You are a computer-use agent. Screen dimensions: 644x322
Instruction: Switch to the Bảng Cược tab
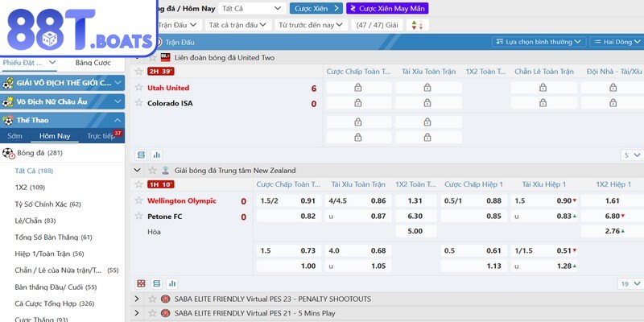pyautogui.click(x=93, y=63)
